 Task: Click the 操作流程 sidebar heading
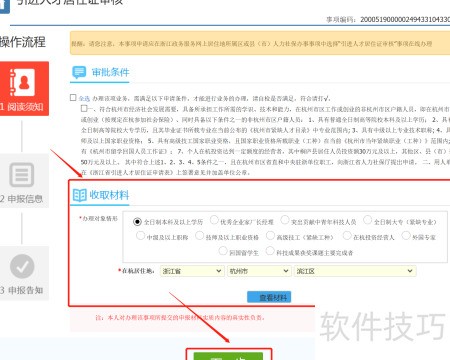(23, 42)
